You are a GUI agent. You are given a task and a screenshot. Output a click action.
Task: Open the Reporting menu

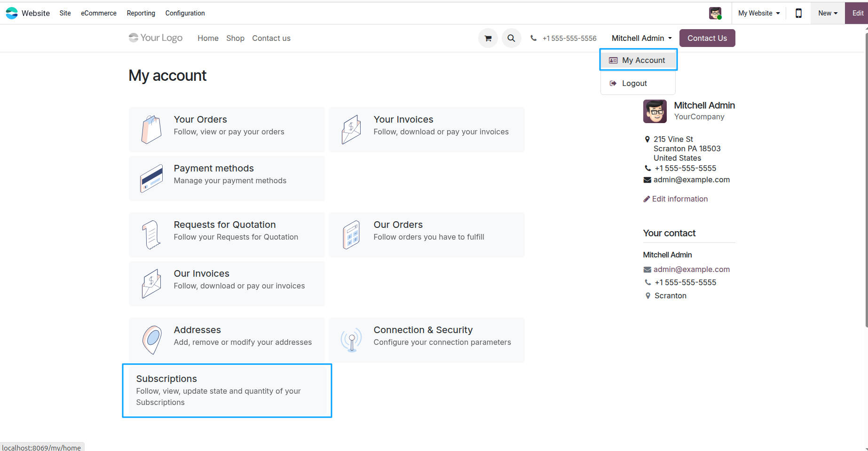(141, 13)
